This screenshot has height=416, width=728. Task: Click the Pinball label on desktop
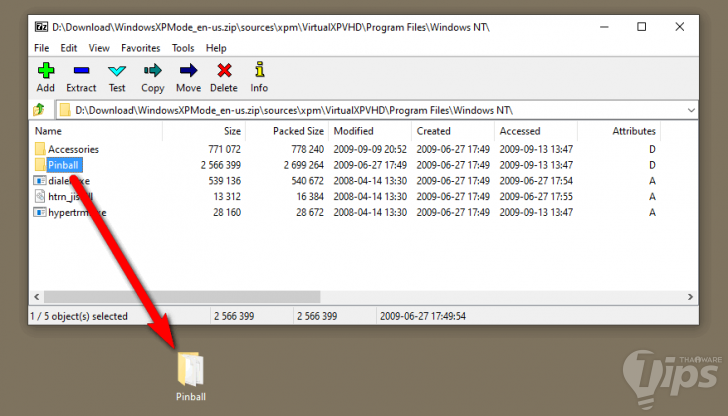coord(191,396)
